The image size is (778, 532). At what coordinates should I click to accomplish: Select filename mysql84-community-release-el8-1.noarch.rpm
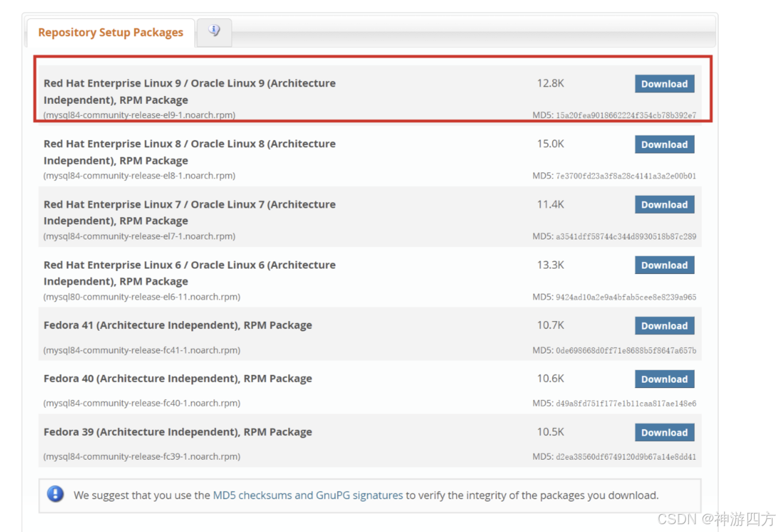[139, 176]
